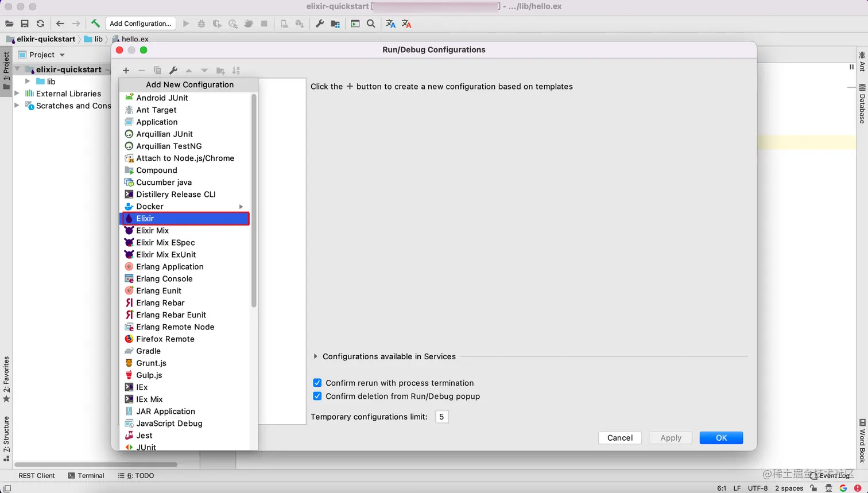Image resolution: width=868 pixels, height=493 pixels.
Task: Click the create new folder icon in dialog
Action: pos(220,70)
